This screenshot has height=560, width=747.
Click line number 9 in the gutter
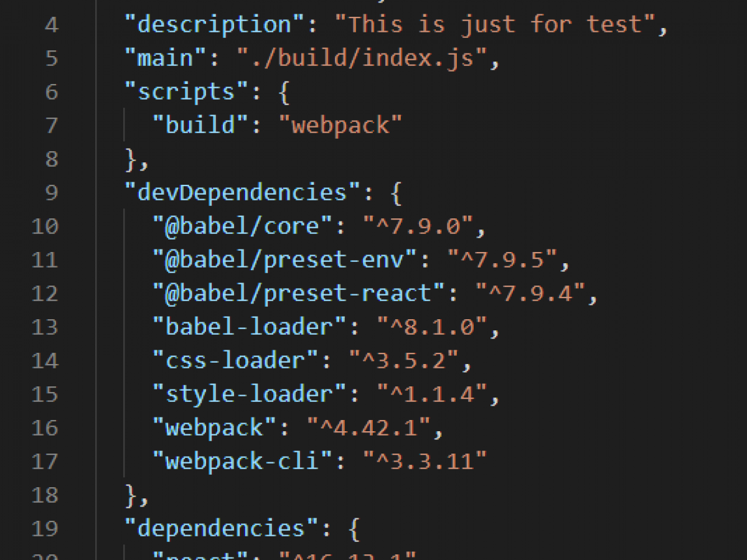tap(51, 192)
